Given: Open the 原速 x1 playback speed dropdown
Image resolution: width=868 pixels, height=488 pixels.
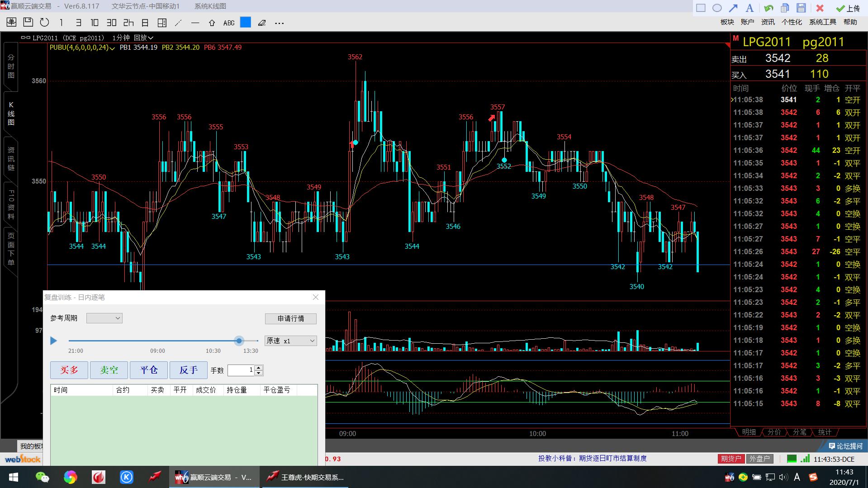Looking at the screenshot, I should coord(290,341).
